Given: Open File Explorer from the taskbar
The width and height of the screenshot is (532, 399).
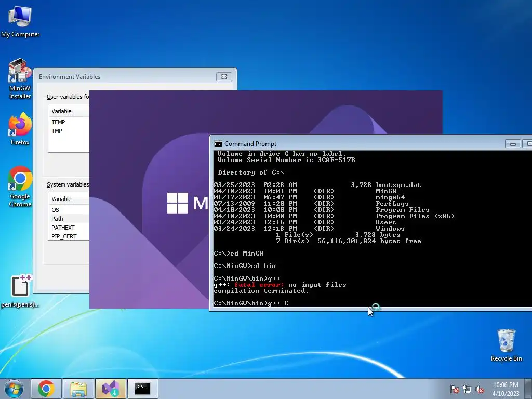Looking at the screenshot, I should pos(78,389).
